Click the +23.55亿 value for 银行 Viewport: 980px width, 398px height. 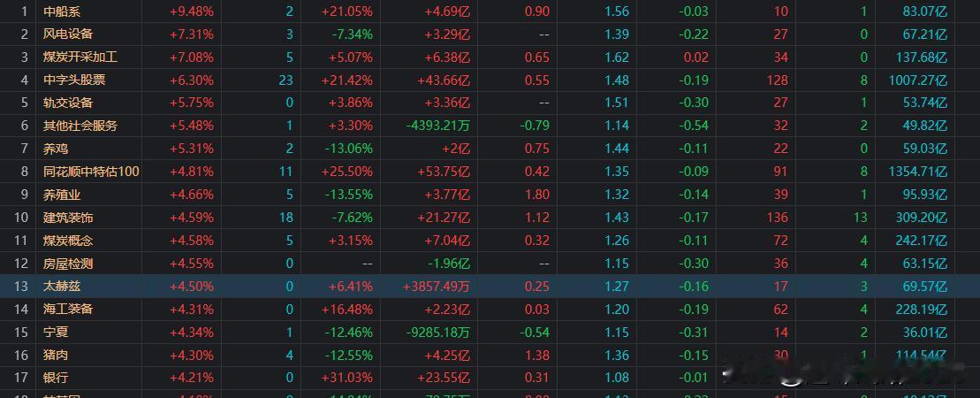click(x=443, y=378)
